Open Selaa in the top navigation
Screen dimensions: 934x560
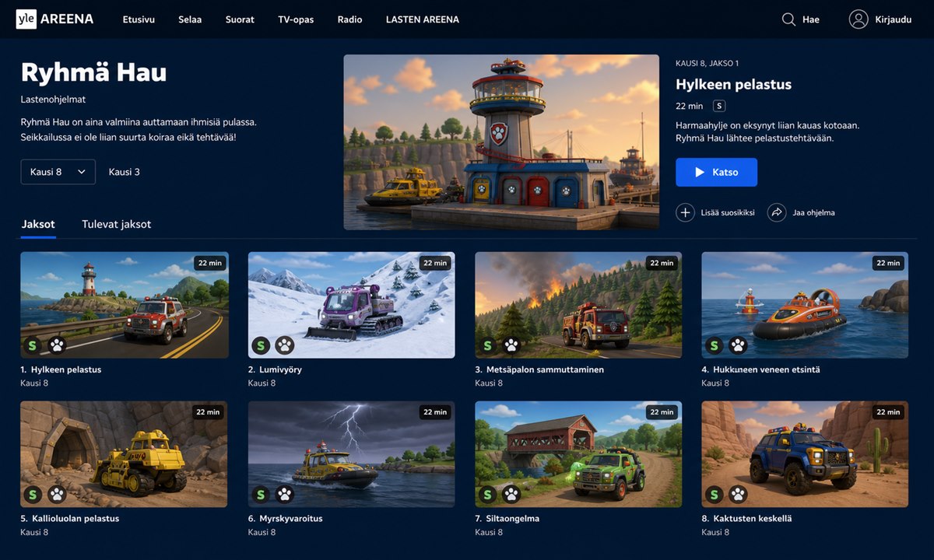pos(190,19)
